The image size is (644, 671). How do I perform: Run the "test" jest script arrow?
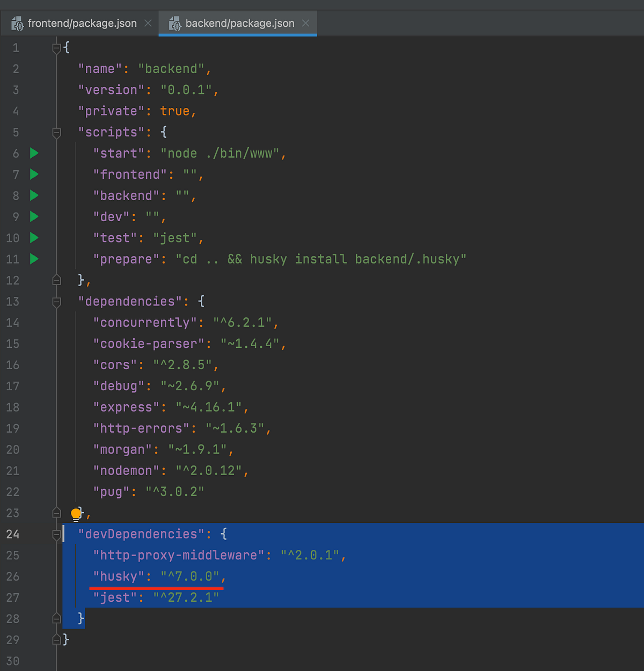click(x=34, y=238)
